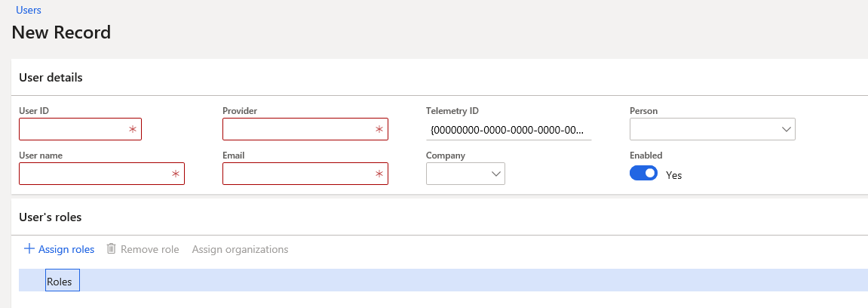The image size is (868, 308).
Task: Toggle the Enabled switch off
Action: [x=643, y=174]
